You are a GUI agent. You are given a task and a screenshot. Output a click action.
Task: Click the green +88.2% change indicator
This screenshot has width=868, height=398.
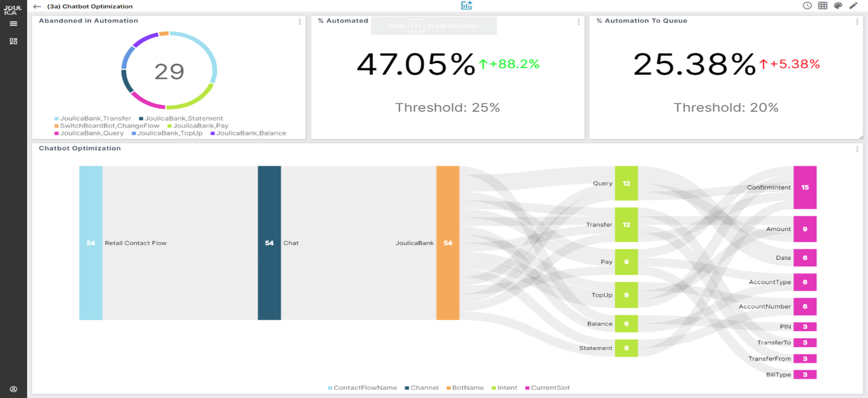(x=509, y=64)
